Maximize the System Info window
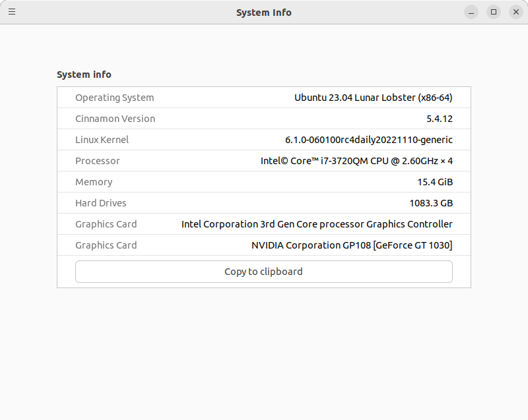This screenshot has width=528, height=420. pos(494,12)
